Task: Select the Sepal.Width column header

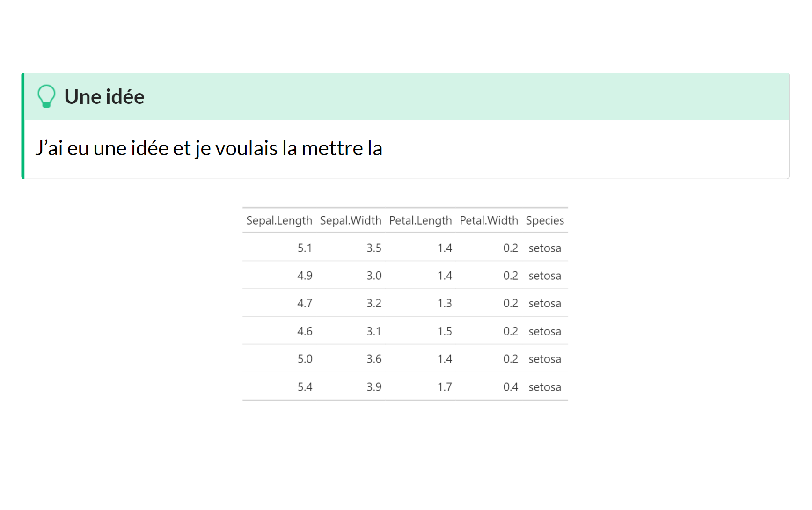Action: point(351,220)
